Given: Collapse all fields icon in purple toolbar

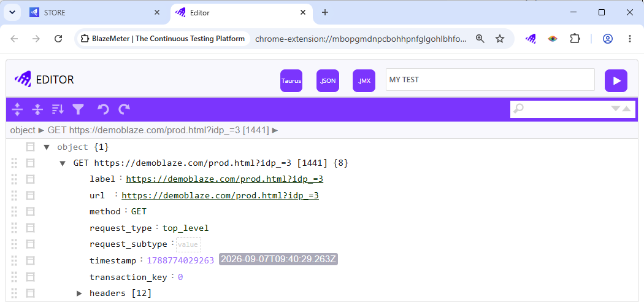Looking at the screenshot, I should (37, 109).
